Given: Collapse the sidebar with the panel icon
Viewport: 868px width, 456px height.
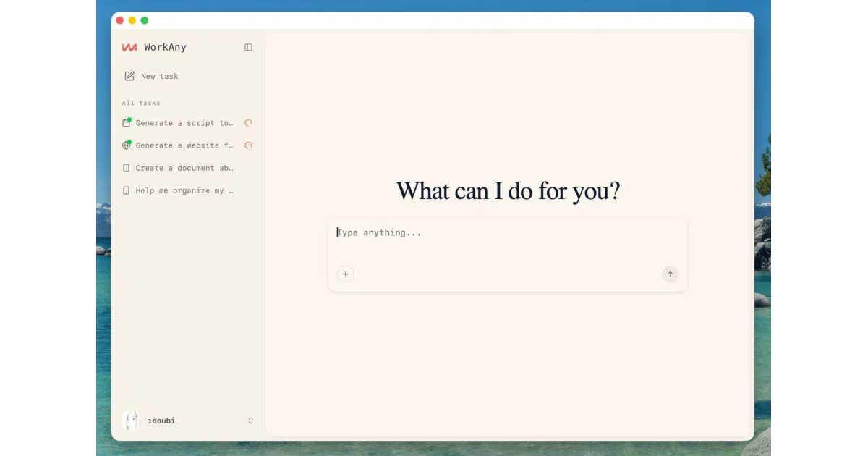Looking at the screenshot, I should (248, 47).
